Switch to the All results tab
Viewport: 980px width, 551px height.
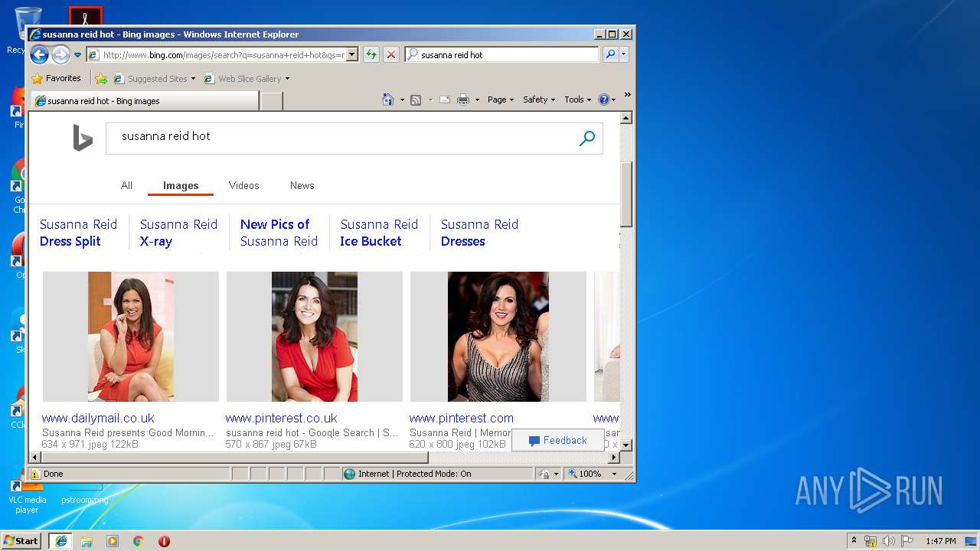pyautogui.click(x=126, y=185)
